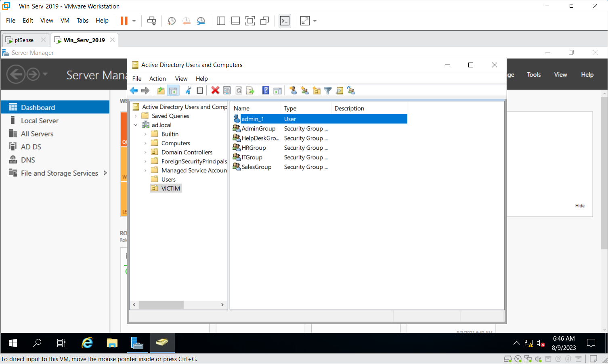Go up one level in ADUC
Image resolution: width=608 pixels, height=364 pixels.
(161, 90)
